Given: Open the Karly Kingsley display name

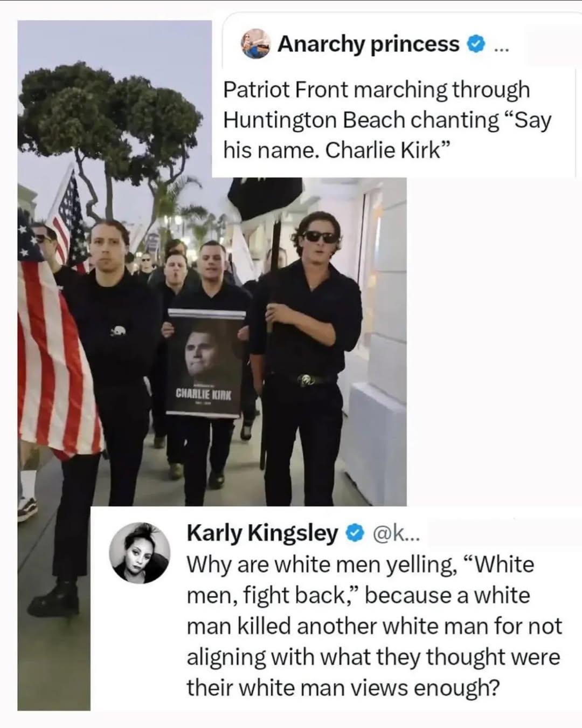Looking at the screenshot, I should point(262,533).
